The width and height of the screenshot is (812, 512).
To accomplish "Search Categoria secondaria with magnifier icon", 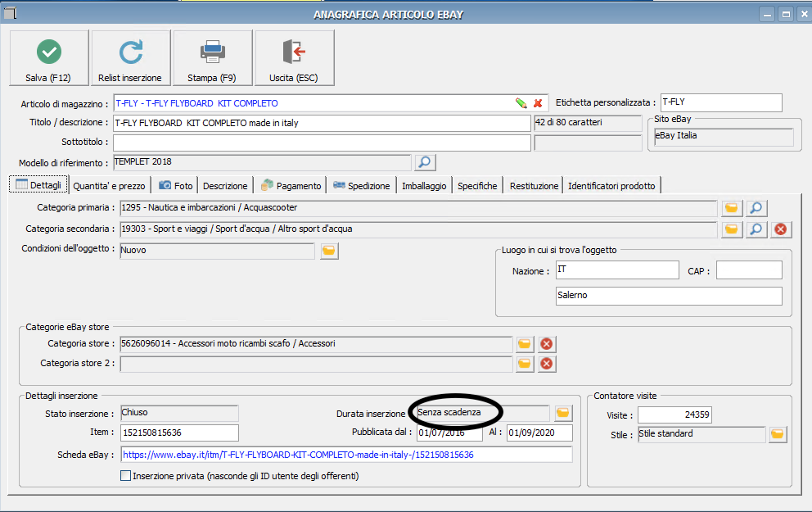I will pyautogui.click(x=756, y=229).
